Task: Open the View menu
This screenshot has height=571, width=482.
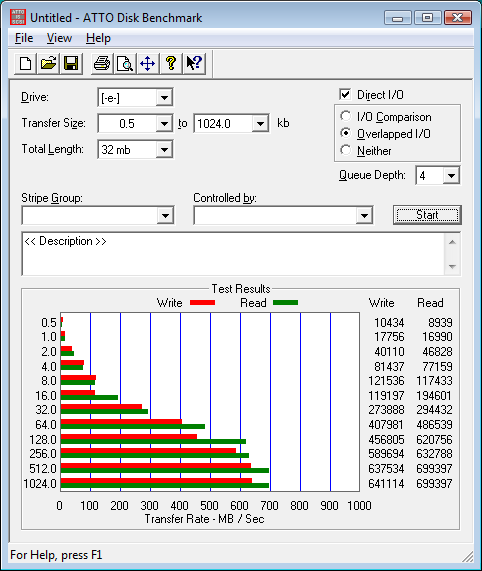Action: click(x=59, y=38)
